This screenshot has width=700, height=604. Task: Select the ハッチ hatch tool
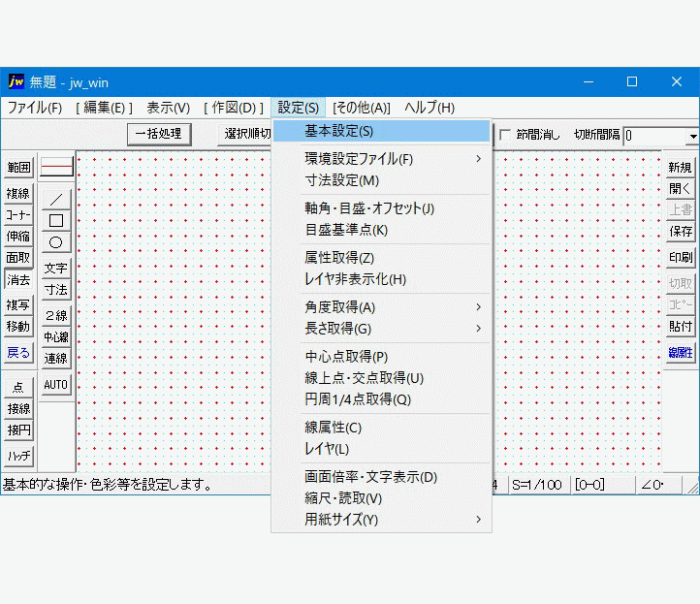(18, 455)
